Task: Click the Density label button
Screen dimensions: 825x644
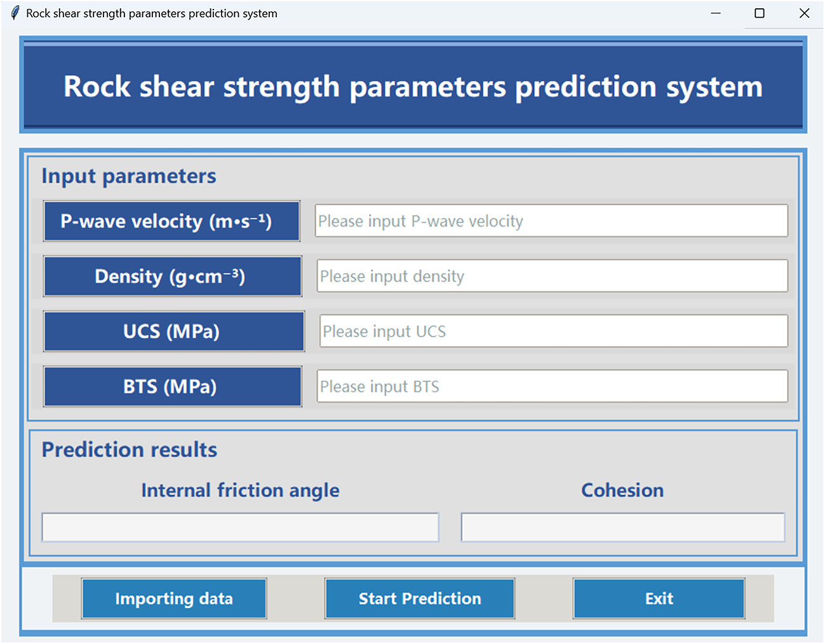Action: [172, 277]
